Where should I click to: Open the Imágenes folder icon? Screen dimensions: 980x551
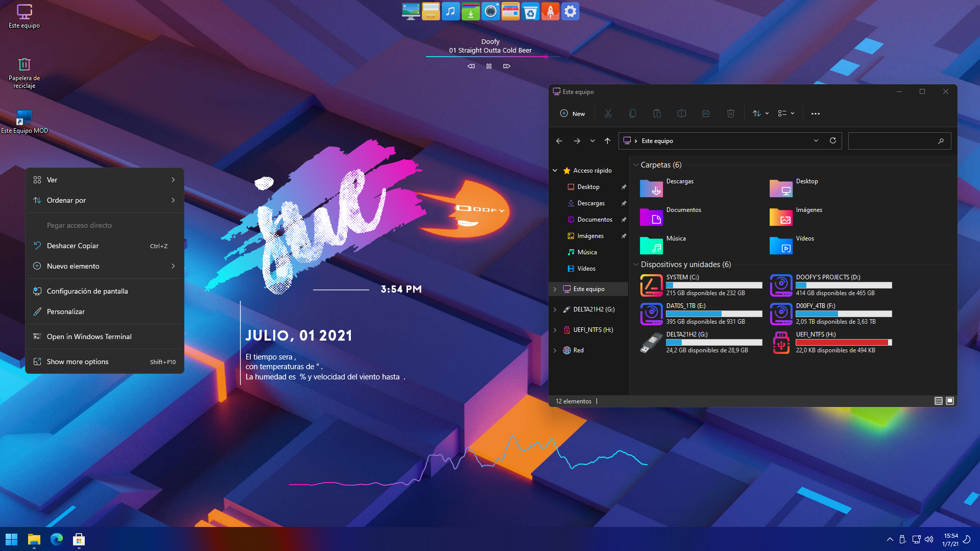tap(781, 217)
